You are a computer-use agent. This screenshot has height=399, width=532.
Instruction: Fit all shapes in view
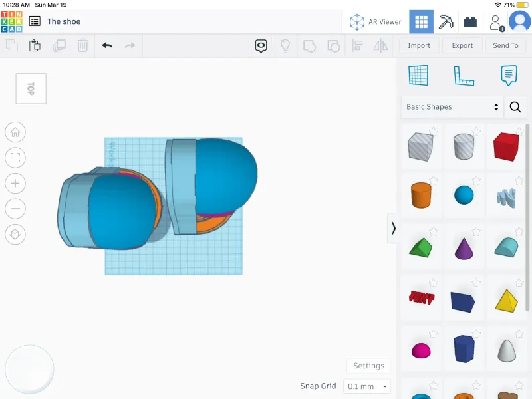point(15,158)
